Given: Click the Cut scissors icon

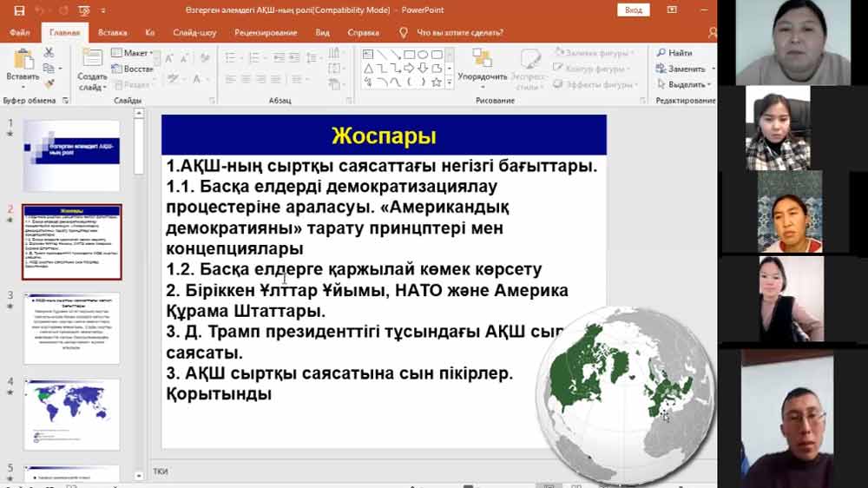Looking at the screenshot, I should (x=49, y=53).
